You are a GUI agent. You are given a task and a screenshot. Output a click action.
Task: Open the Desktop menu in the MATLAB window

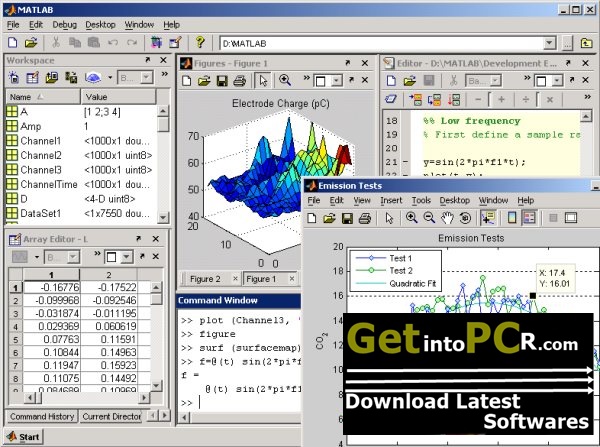click(x=100, y=24)
